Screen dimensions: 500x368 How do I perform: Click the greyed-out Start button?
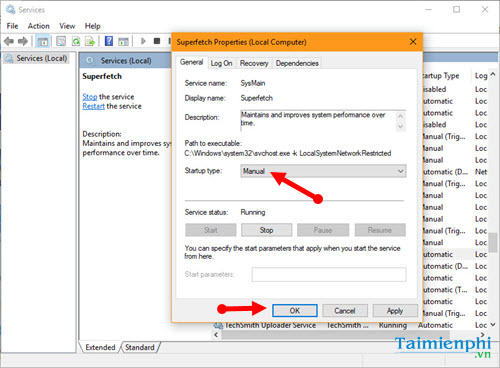pos(211,230)
